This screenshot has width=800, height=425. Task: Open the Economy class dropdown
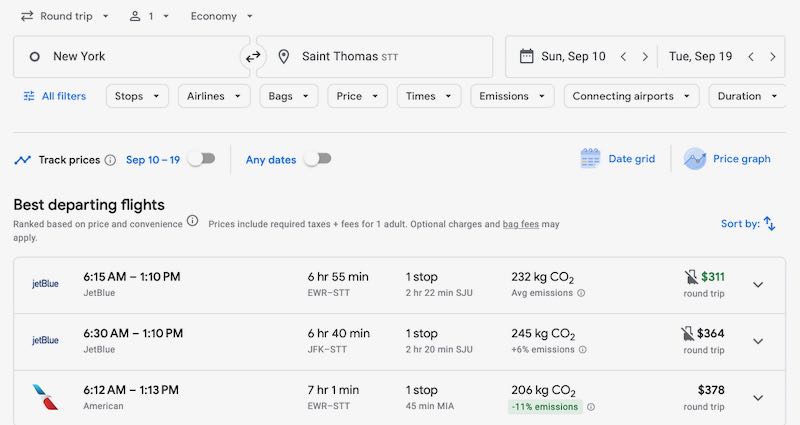221,16
